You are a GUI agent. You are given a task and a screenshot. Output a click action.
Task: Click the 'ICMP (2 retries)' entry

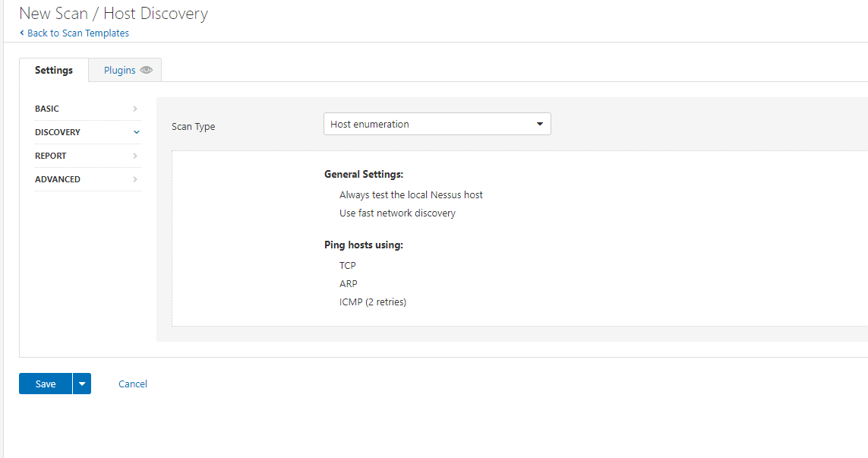(373, 302)
